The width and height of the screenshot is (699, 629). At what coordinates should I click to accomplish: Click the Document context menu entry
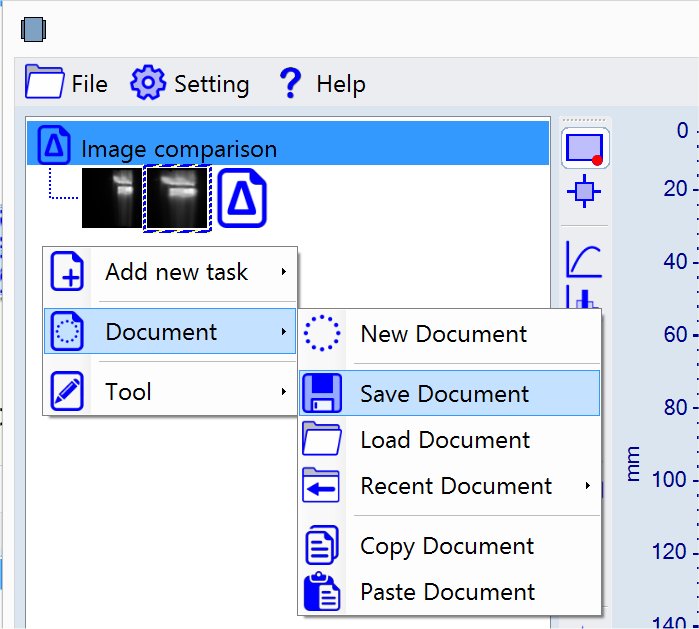click(x=160, y=332)
